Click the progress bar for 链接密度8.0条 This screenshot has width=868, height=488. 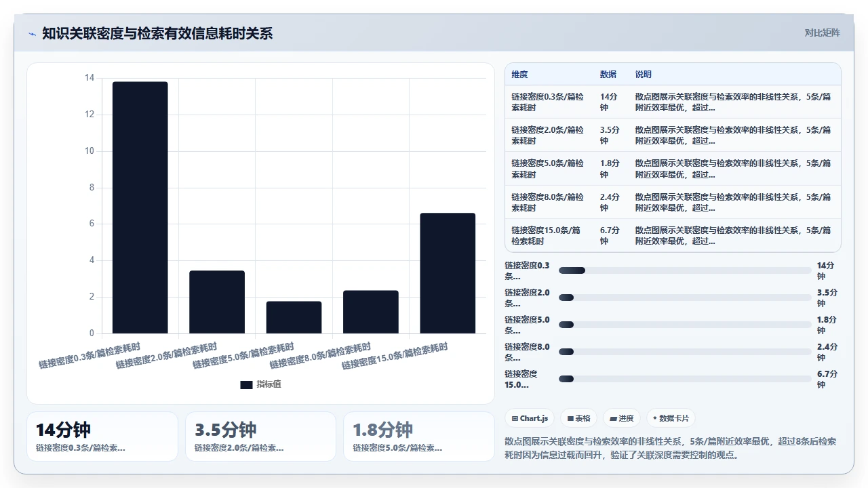point(685,352)
